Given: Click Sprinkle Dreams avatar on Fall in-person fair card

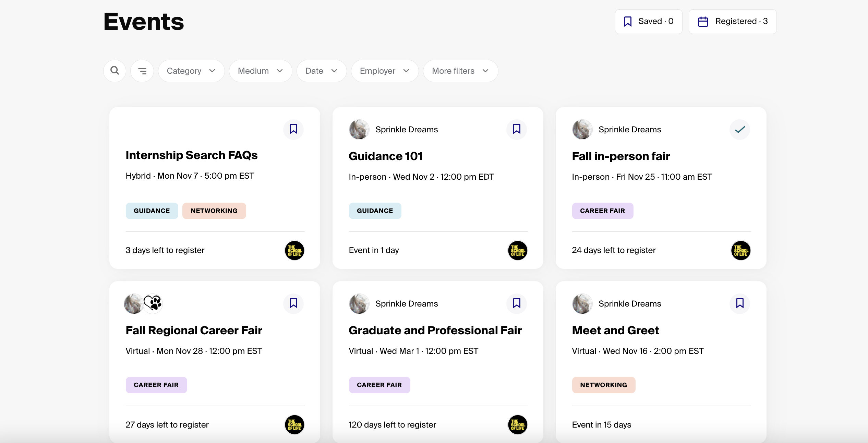Looking at the screenshot, I should (582, 129).
